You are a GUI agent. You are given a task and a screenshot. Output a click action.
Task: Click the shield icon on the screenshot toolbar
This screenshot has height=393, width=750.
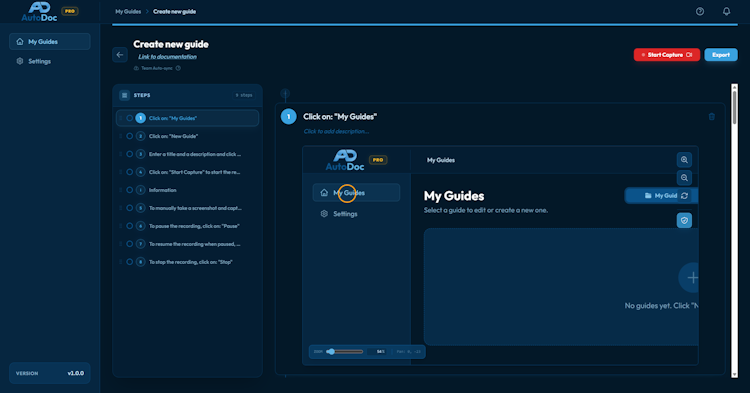(684, 220)
